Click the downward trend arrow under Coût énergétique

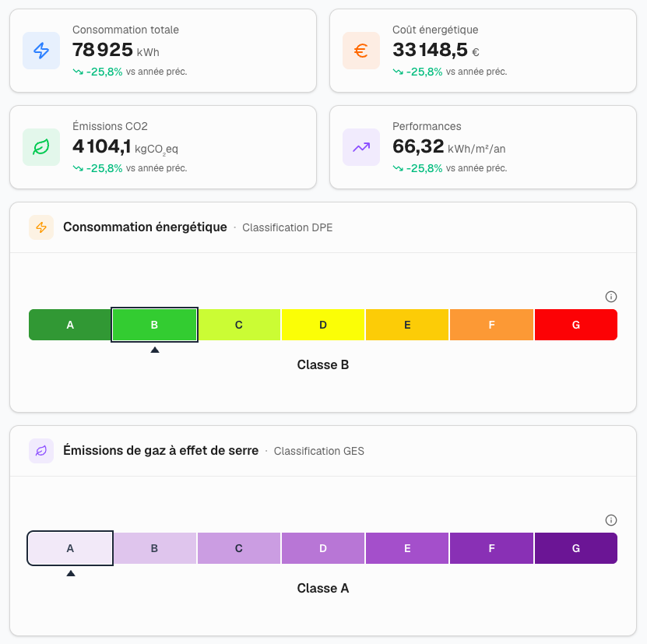(x=398, y=72)
